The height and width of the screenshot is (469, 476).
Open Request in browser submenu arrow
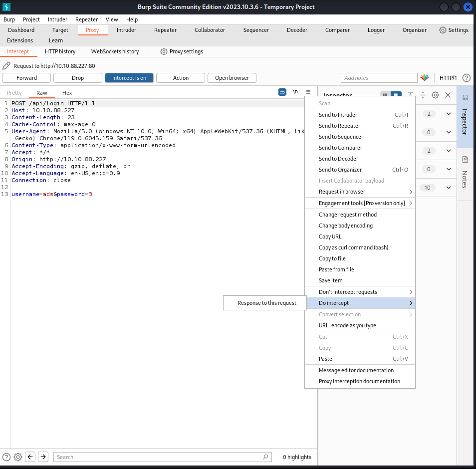(411, 192)
